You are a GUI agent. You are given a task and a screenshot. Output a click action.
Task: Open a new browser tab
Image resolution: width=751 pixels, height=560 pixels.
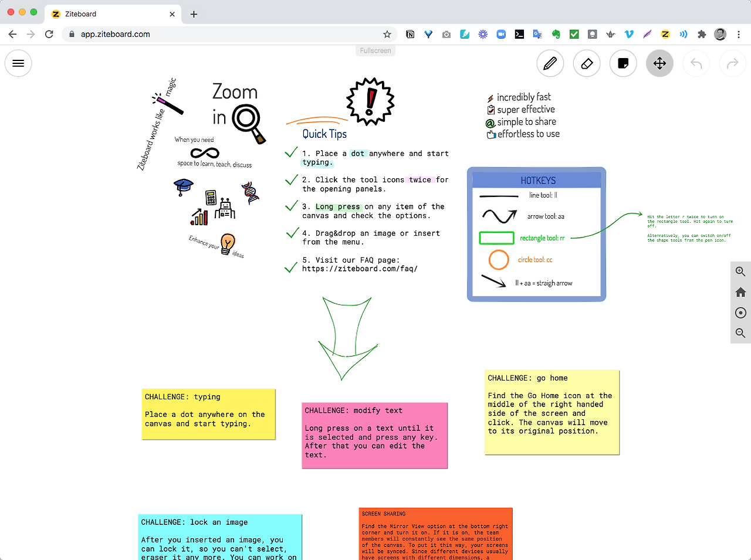[x=194, y=14]
